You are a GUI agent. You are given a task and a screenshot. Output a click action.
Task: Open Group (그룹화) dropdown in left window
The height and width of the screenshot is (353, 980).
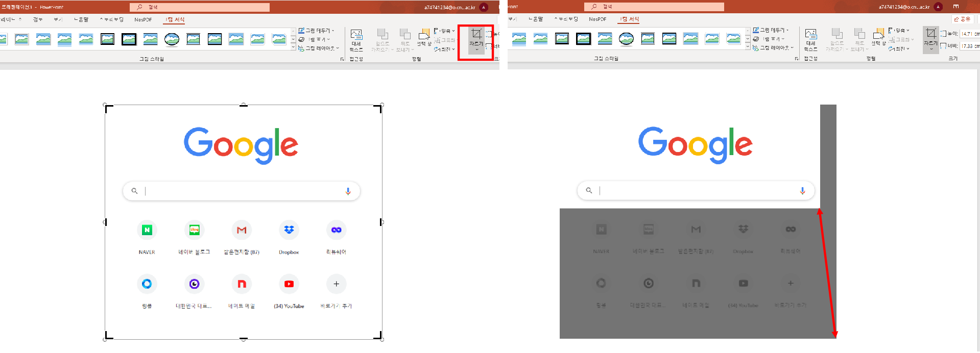444,40
